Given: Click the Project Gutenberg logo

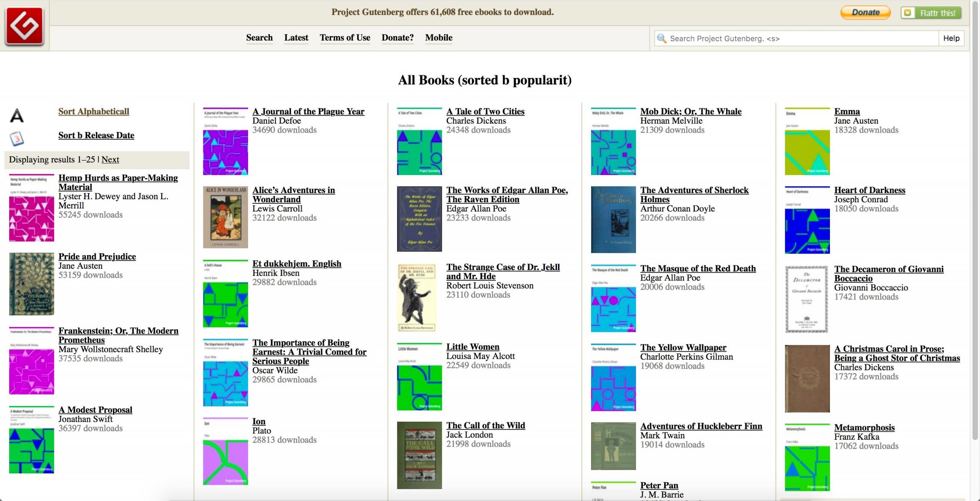Looking at the screenshot, I should click(25, 26).
